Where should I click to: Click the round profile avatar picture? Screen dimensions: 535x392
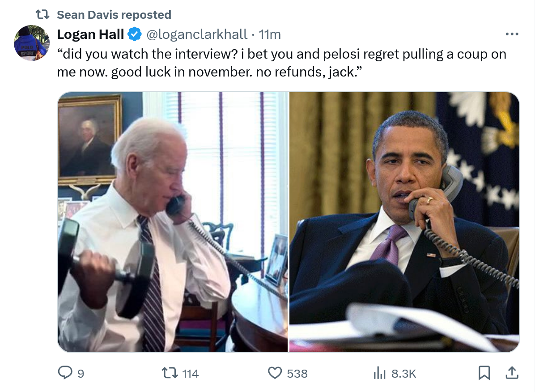click(x=32, y=43)
